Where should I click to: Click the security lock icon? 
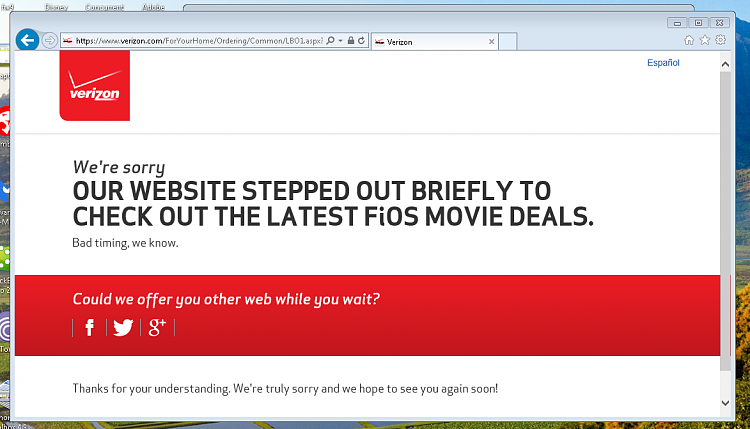[351, 41]
